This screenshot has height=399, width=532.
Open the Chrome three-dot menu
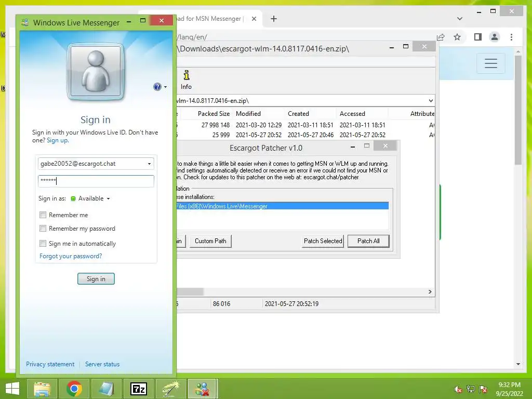511,37
